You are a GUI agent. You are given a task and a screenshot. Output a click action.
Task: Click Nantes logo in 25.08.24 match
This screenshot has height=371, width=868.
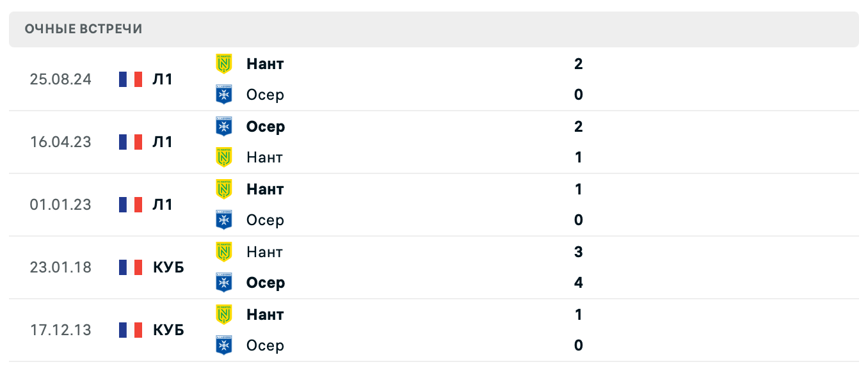click(x=224, y=63)
